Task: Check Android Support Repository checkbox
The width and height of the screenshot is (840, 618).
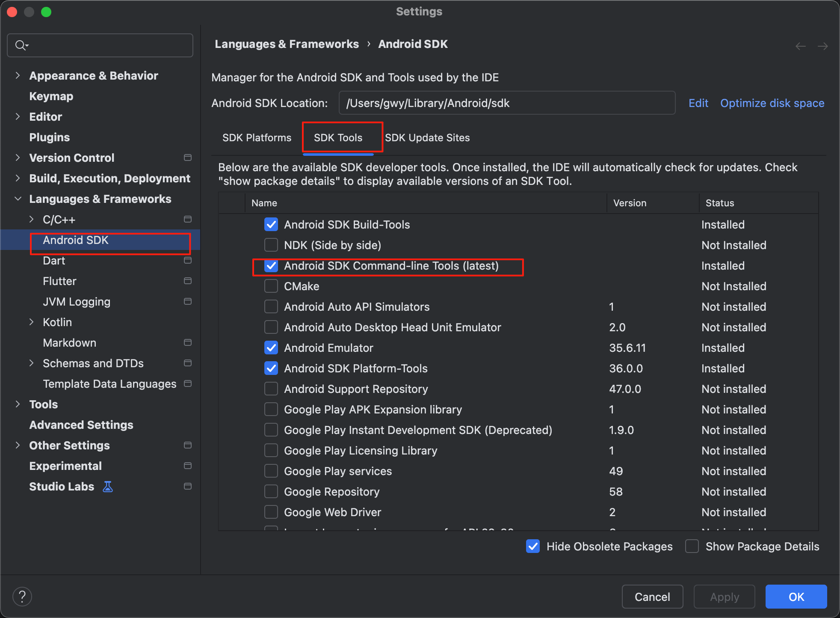Action: point(271,389)
